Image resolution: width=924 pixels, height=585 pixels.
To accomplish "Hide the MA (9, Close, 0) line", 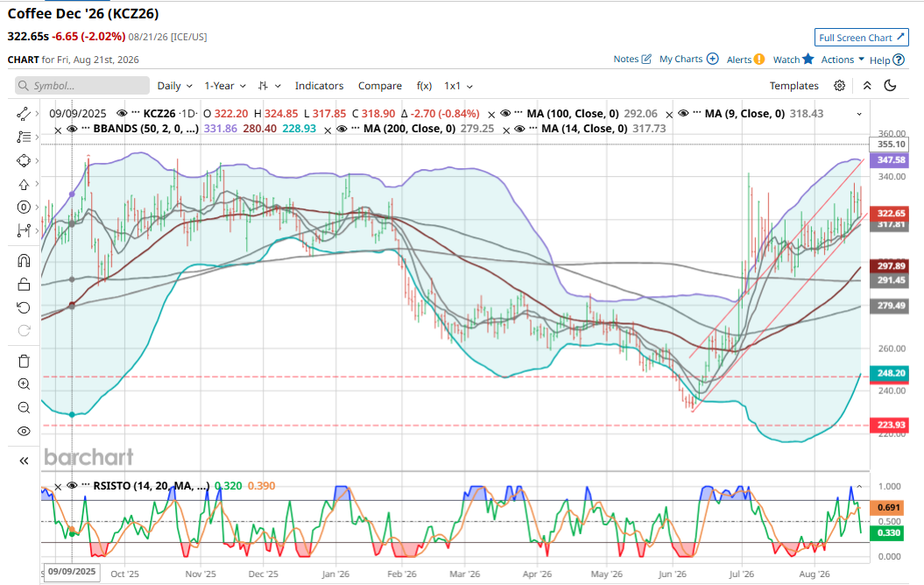I will 683,114.
